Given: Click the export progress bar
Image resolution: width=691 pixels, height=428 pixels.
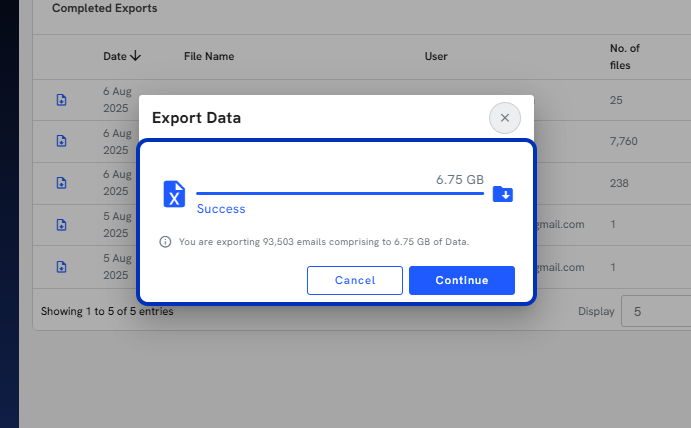Looking at the screenshot, I should pyautogui.click(x=340, y=193).
